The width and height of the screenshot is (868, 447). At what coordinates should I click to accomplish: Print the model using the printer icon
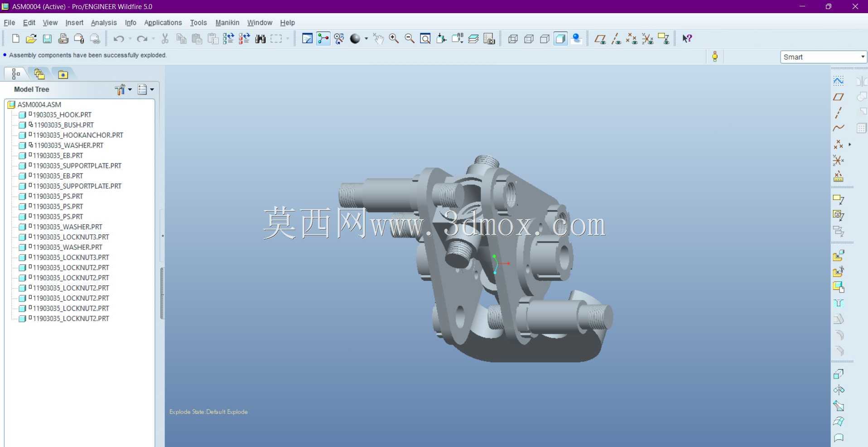coord(63,38)
